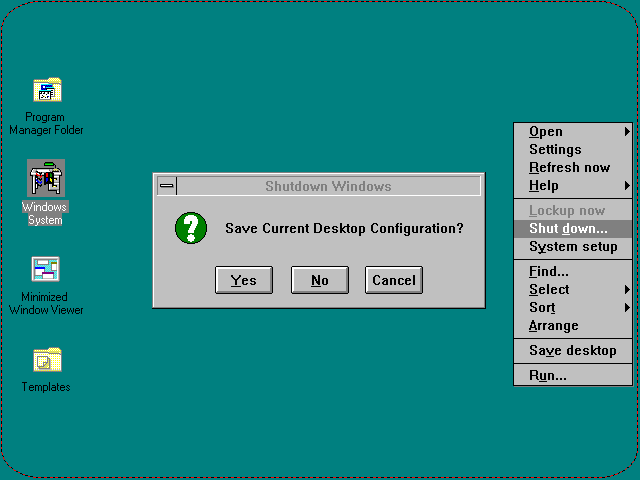
Task: Open the Shutdown Windows system menu box
Action: [x=167, y=186]
